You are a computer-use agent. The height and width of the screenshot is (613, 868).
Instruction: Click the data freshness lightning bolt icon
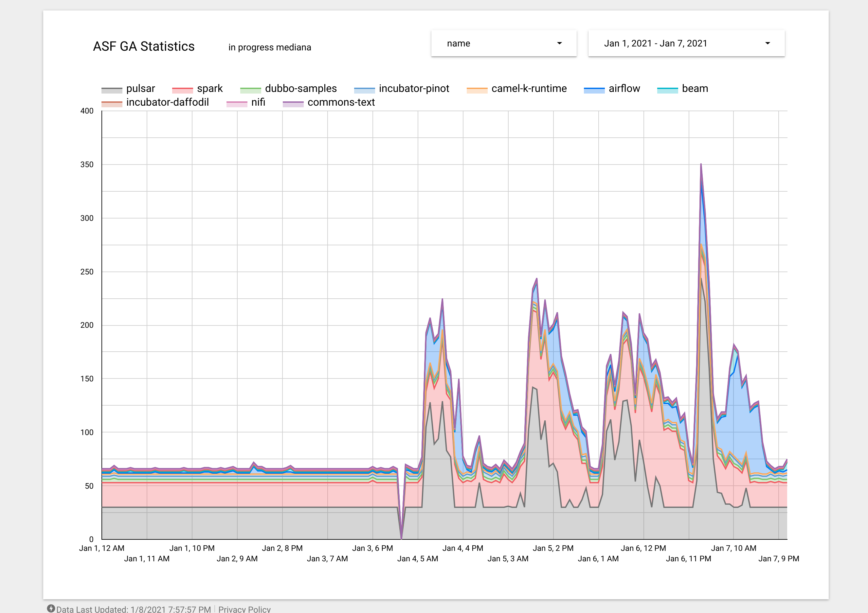pyautogui.click(x=51, y=608)
